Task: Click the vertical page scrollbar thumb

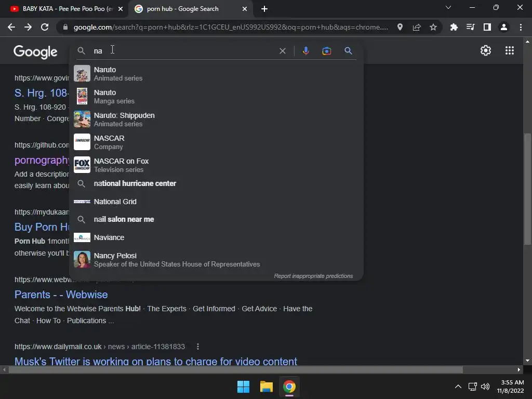Action: coord(527,189)
